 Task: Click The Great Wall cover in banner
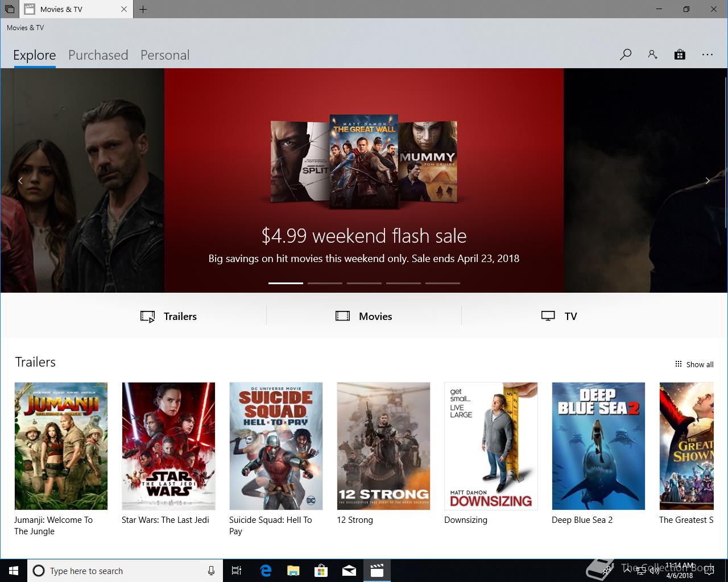pyautogui.click(x=364, y=161)
